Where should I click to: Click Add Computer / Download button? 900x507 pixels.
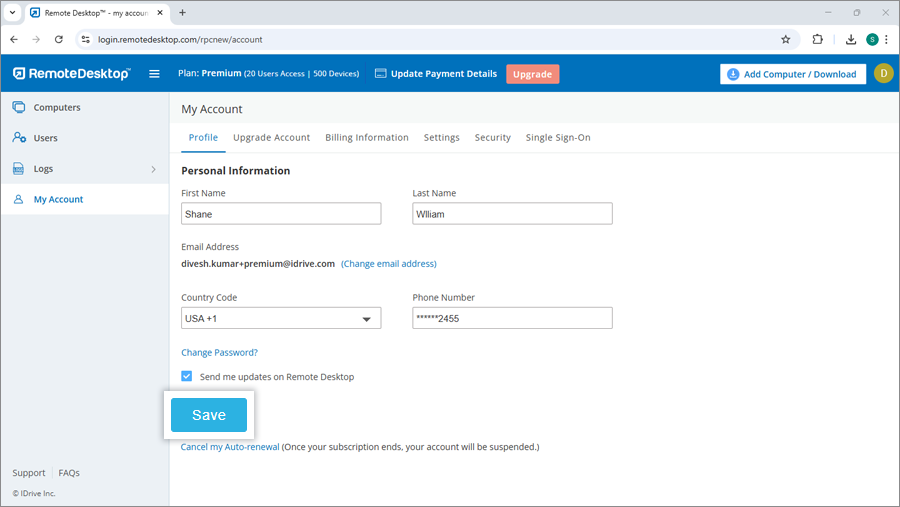pyautogui.click(x=792, y=74)
